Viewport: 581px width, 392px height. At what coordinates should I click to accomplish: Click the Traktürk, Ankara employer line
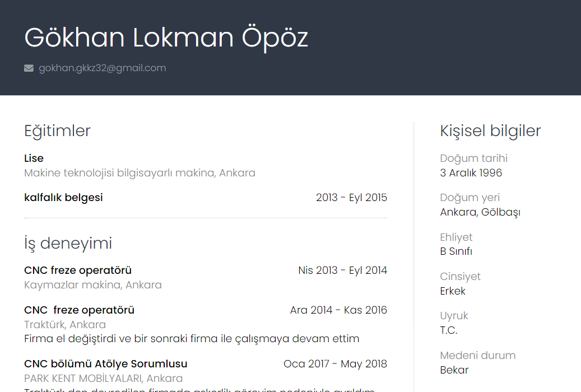pos(65,325)
